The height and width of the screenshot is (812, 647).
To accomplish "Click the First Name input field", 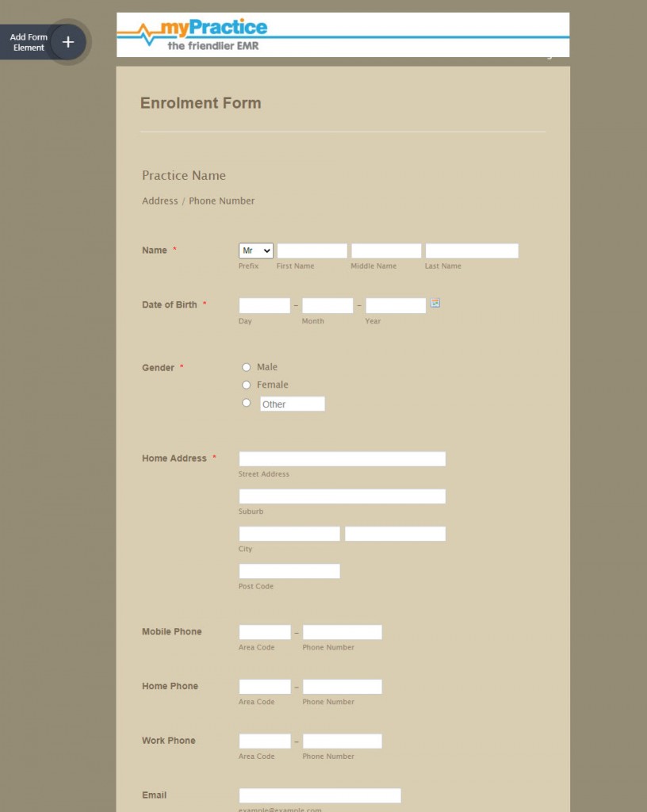I will point(312,251).
